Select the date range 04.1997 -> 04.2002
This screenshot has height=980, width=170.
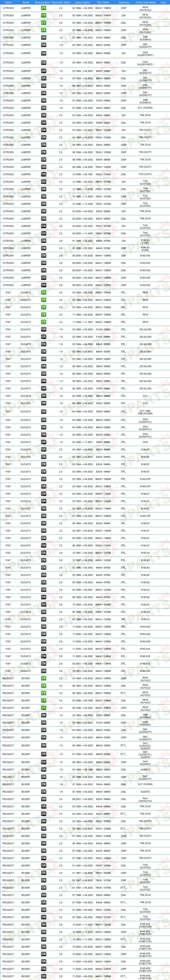(83, 531)
